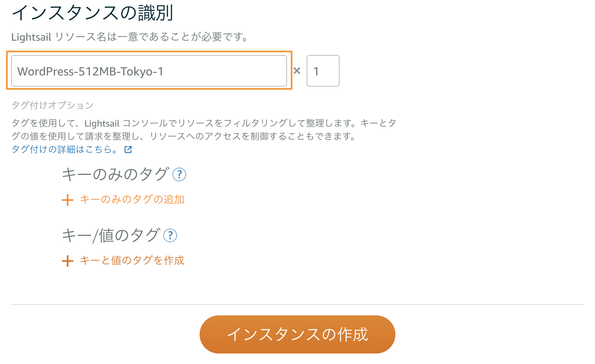Click the question mark circle near キー/値のタグ
Viewport: 595px width, 364px height.
[x=170, y=235]
